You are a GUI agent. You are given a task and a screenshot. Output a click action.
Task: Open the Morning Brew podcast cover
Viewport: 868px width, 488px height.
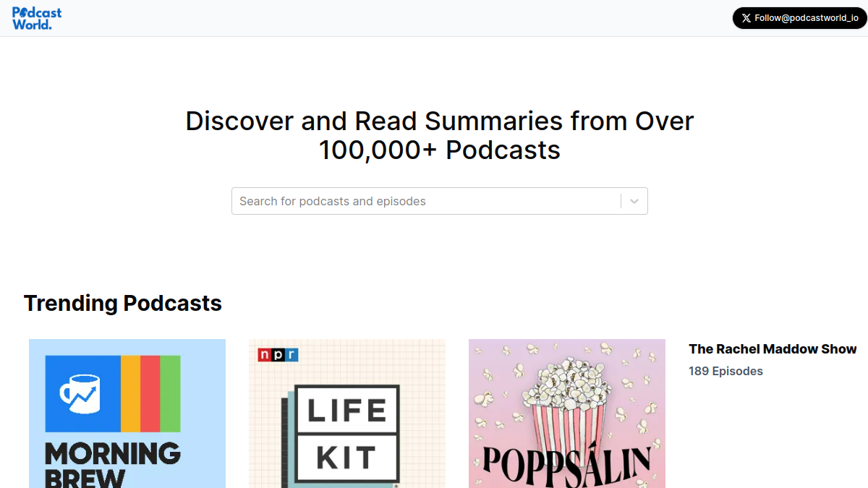(127, 414)
